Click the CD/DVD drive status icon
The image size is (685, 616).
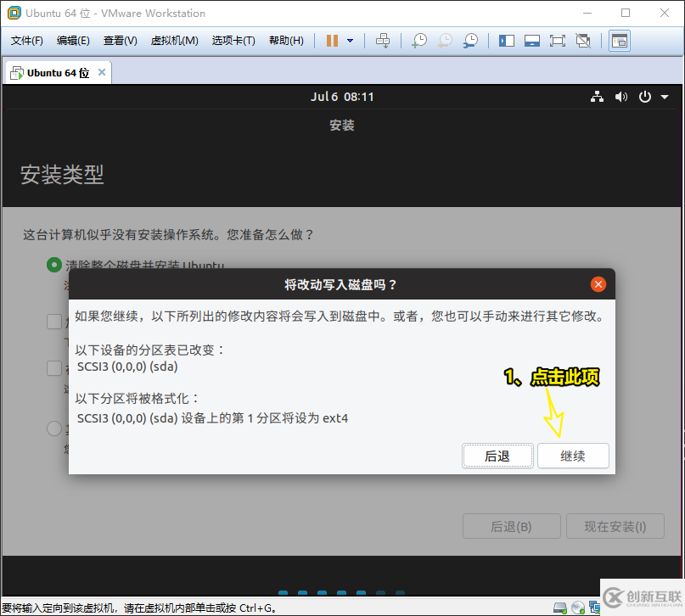(x=578, y=608)
